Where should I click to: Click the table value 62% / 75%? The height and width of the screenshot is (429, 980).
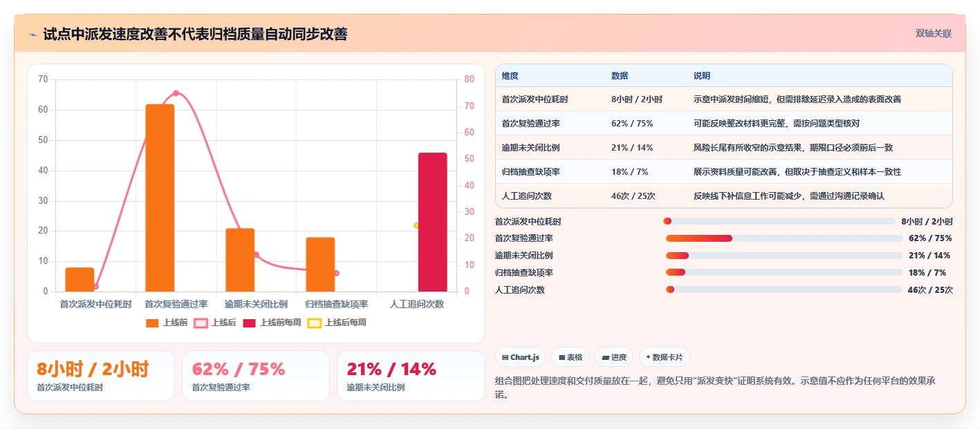coord(632,124)
